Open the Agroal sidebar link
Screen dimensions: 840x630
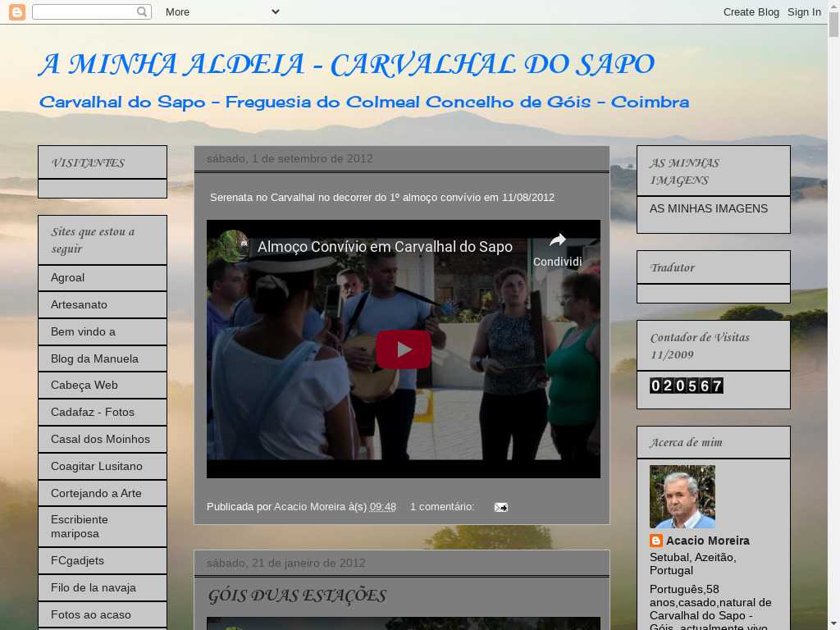pos(67,277)
